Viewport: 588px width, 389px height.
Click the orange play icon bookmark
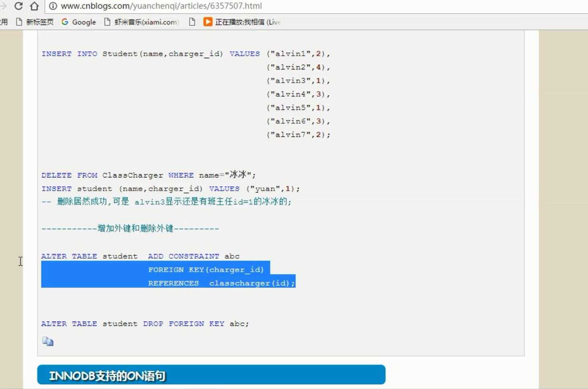(208, 22)
